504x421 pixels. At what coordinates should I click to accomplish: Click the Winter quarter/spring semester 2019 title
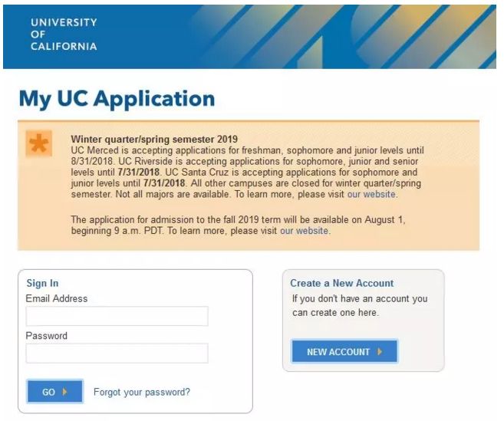(x=154, y=140)
